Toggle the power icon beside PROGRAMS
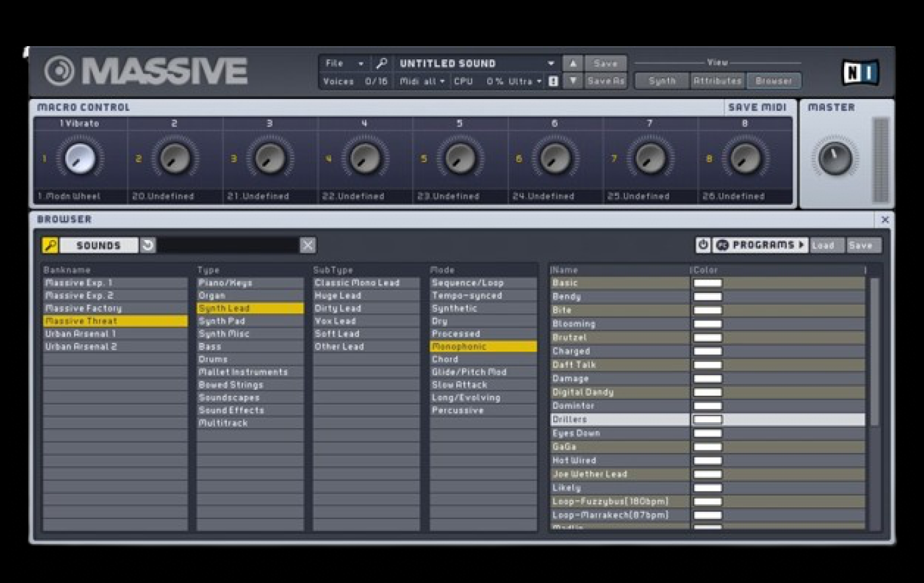Image resolution: width=924 pixels, height=583 pixels. point(703,245)
